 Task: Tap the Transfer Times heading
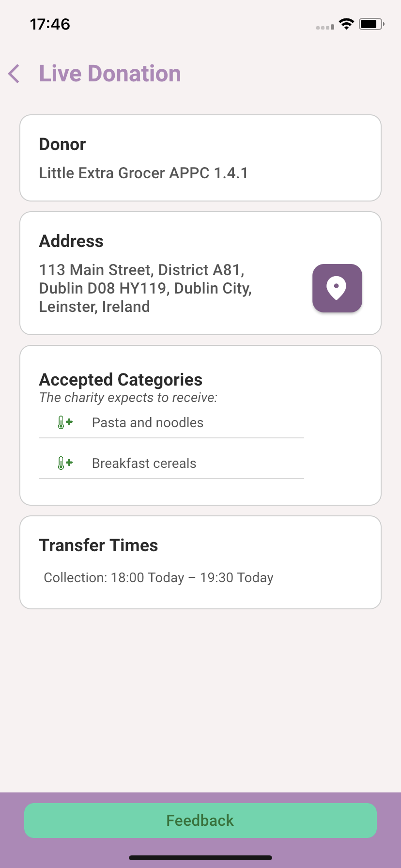pos(98,545)
